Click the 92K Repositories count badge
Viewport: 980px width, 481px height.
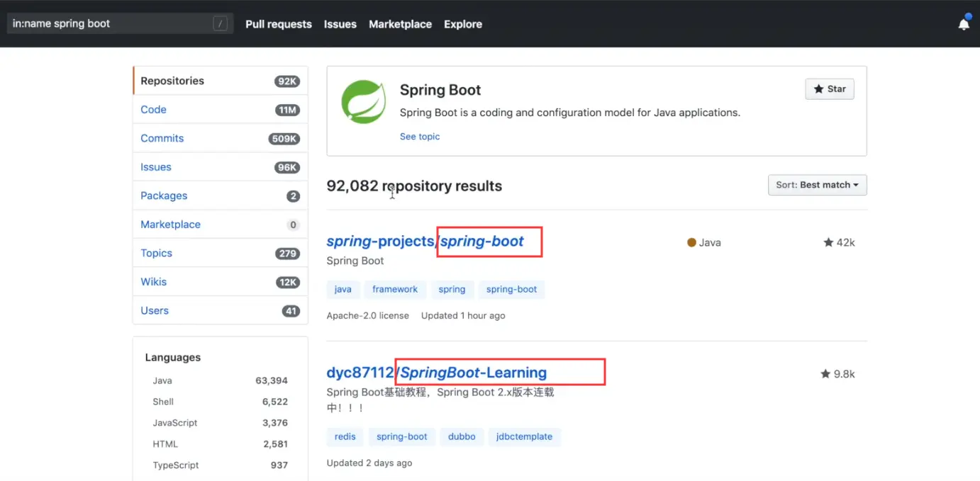pyautogui.click(x=287, y=81)
